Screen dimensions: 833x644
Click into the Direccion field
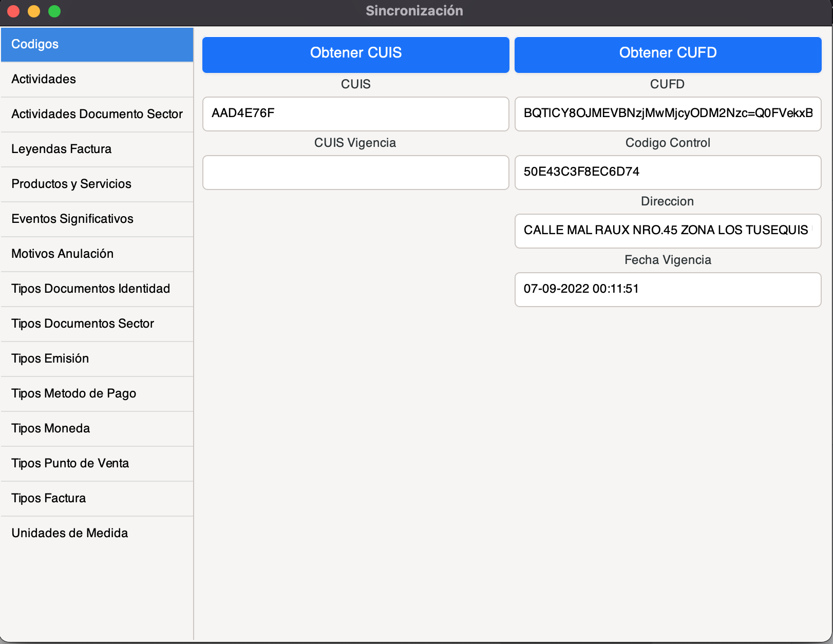tap(668, 231)
